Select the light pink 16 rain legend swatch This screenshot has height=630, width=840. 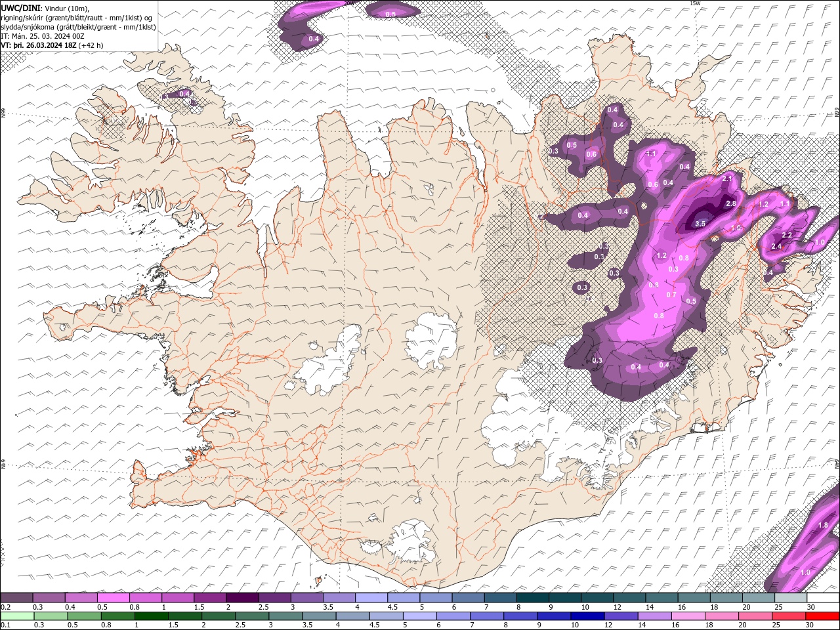coord(688,616)
